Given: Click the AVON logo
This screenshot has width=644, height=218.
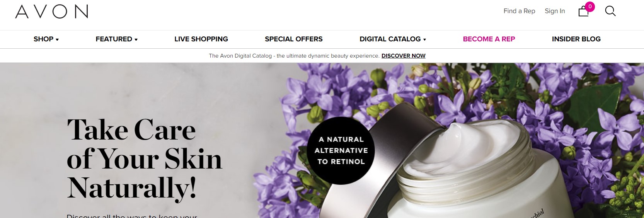Looking at the screenshot, I should click(51, 12).
